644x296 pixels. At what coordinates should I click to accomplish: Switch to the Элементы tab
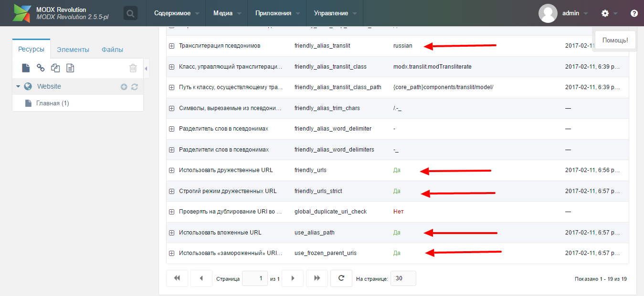73,49
